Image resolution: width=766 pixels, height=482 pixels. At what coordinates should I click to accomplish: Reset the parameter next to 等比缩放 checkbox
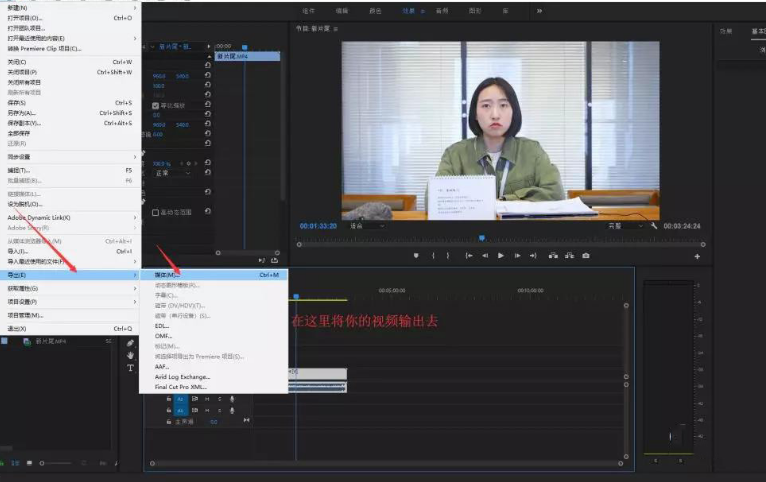tap(208, 104)
